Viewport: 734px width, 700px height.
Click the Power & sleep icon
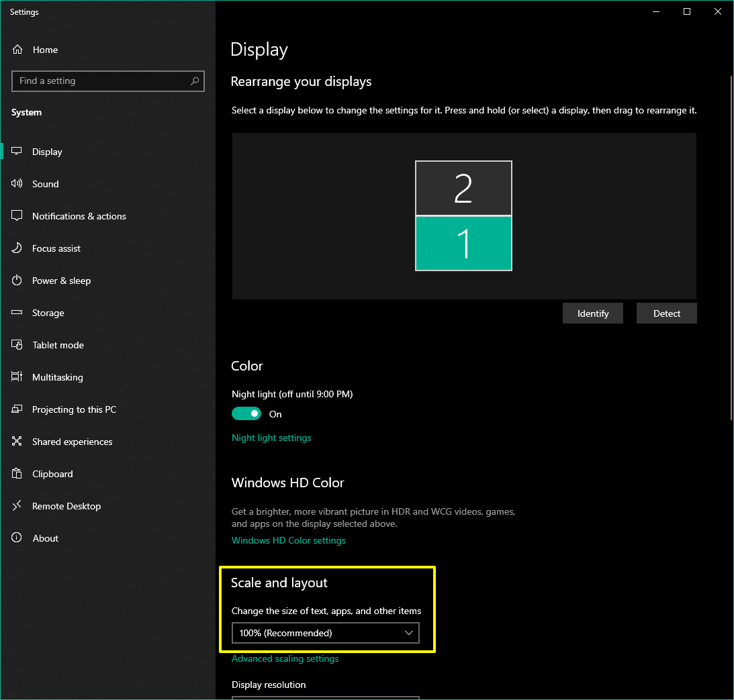pos(16,280)
